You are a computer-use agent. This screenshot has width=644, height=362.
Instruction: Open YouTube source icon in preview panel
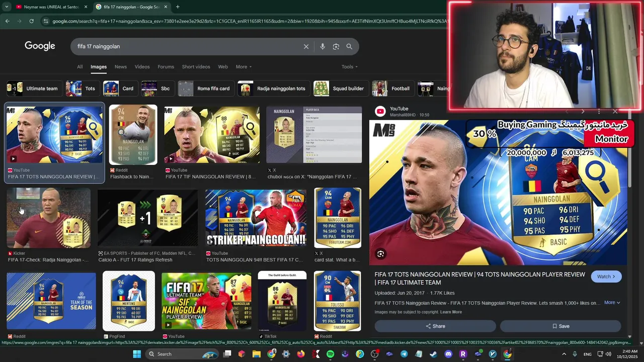click(380, 111)
